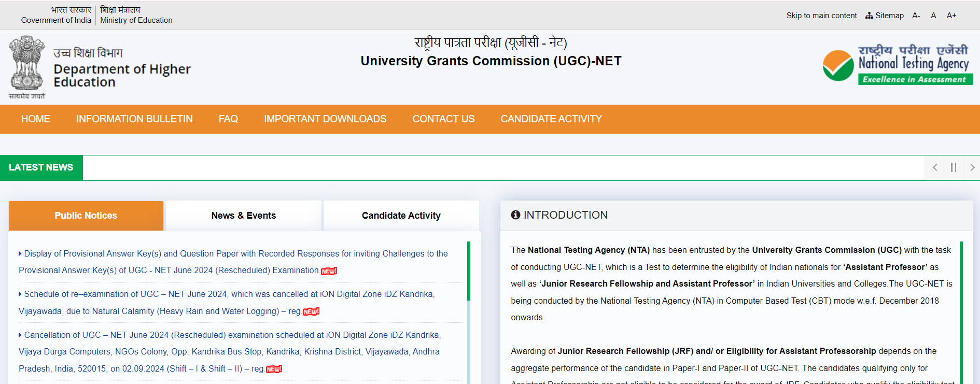
Task: Open Schedule of re-examination UGC NET notice
Action: pos(227,303)
